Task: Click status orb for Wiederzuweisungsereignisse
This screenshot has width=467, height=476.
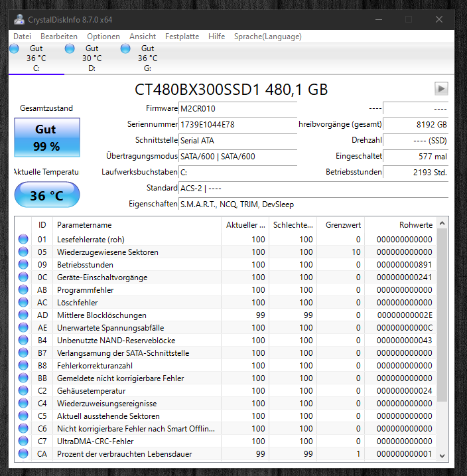Action: point(23,404)
